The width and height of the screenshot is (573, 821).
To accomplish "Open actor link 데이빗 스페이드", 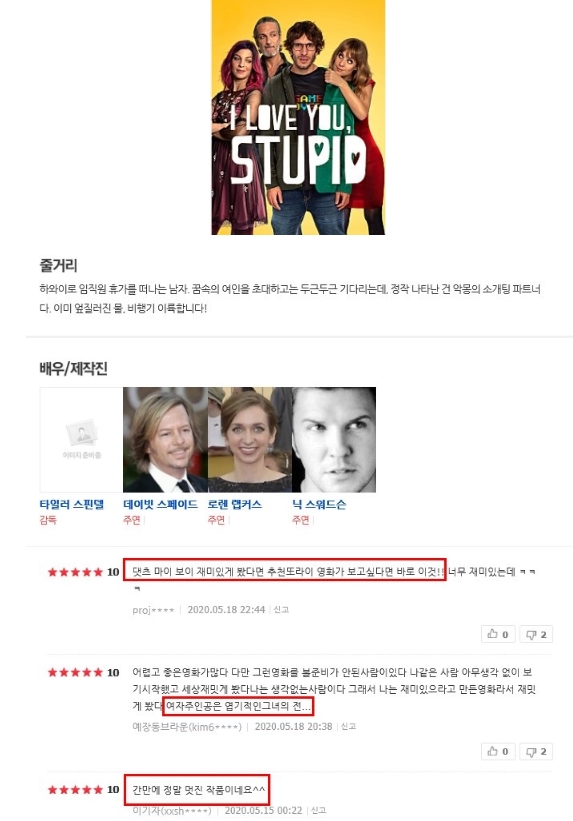I will point(160,505).
